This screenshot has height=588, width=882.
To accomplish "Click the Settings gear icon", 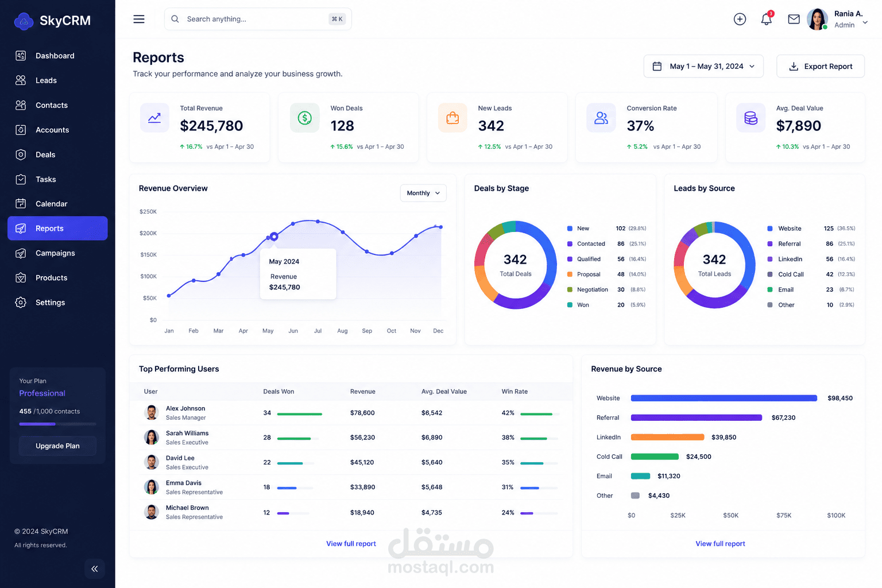I will pyautogui.click(x=21, y=302).
